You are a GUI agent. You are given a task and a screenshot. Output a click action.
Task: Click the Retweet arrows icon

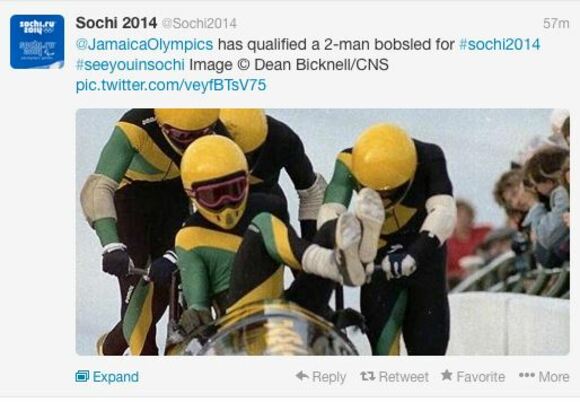click(x=368, y=376)
